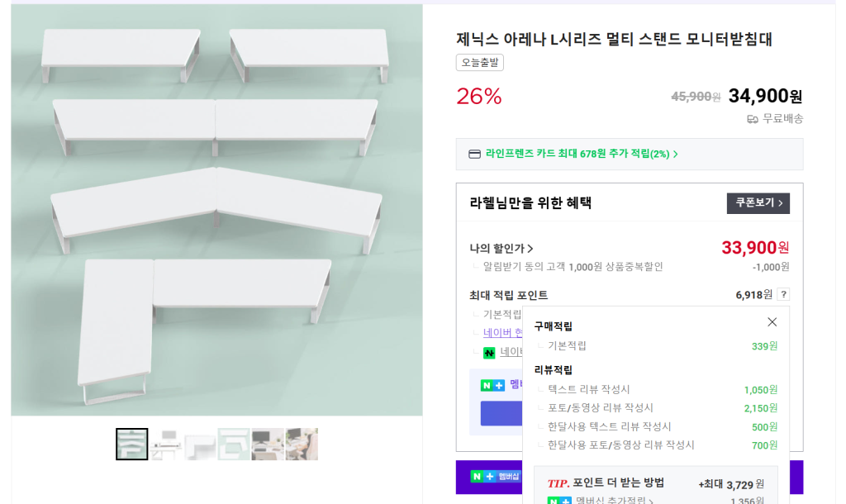The width and height of the screenshot is (846, 504).
Task: Select the sixth thumbnail with person at desk
Action: click(x=302, y=445)
